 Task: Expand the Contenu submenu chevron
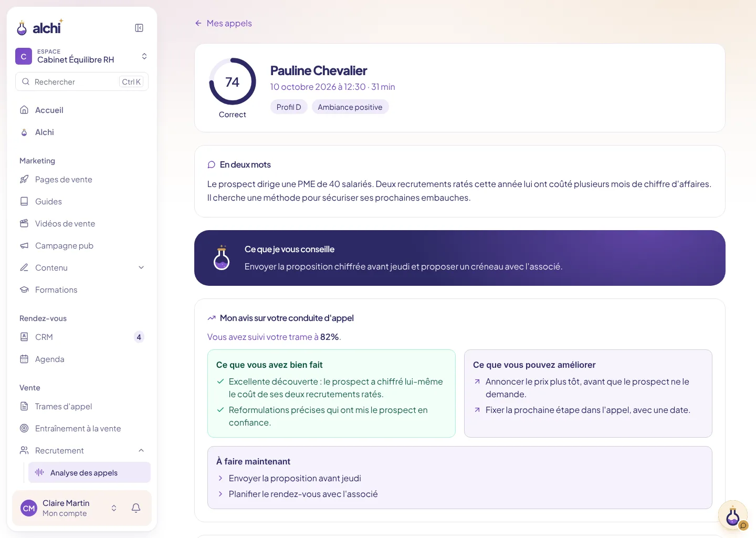pyautogui.click(x=141, y=267)
